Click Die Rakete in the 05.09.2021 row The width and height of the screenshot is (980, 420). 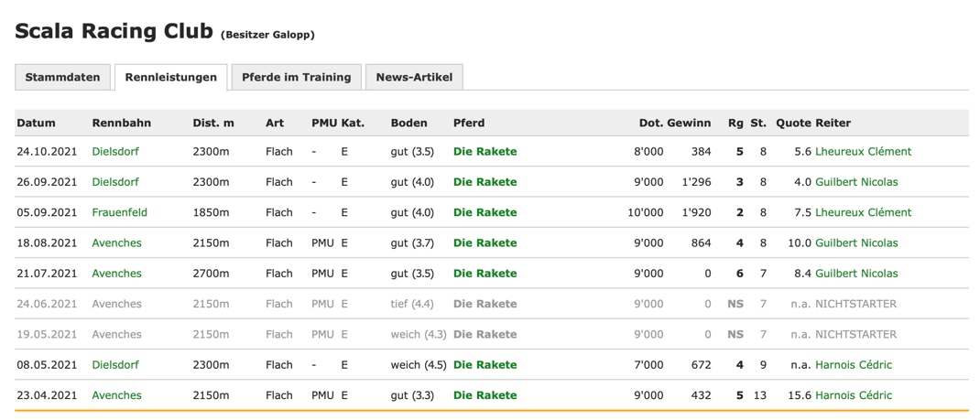pyautogui.click(x=485, y=212)
